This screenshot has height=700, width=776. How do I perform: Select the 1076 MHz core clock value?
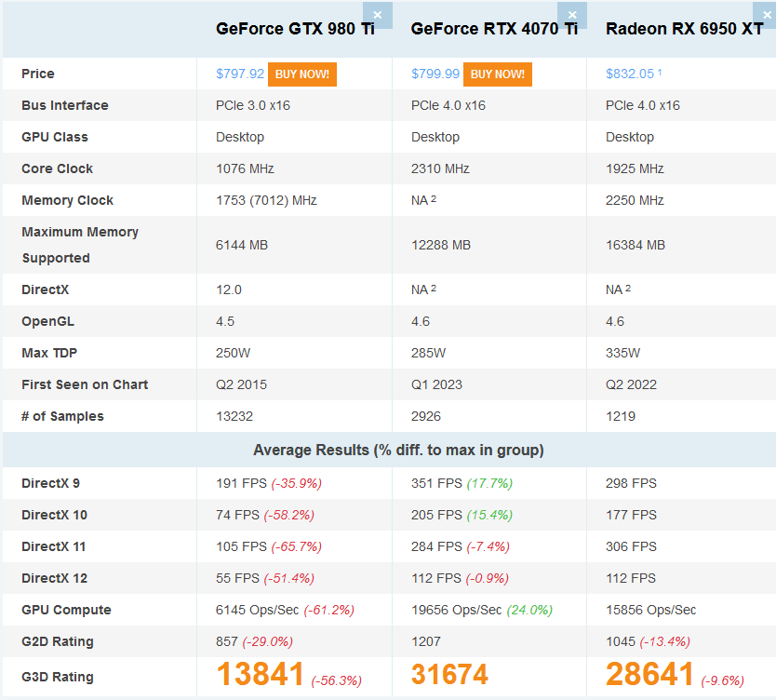(245, 168)
